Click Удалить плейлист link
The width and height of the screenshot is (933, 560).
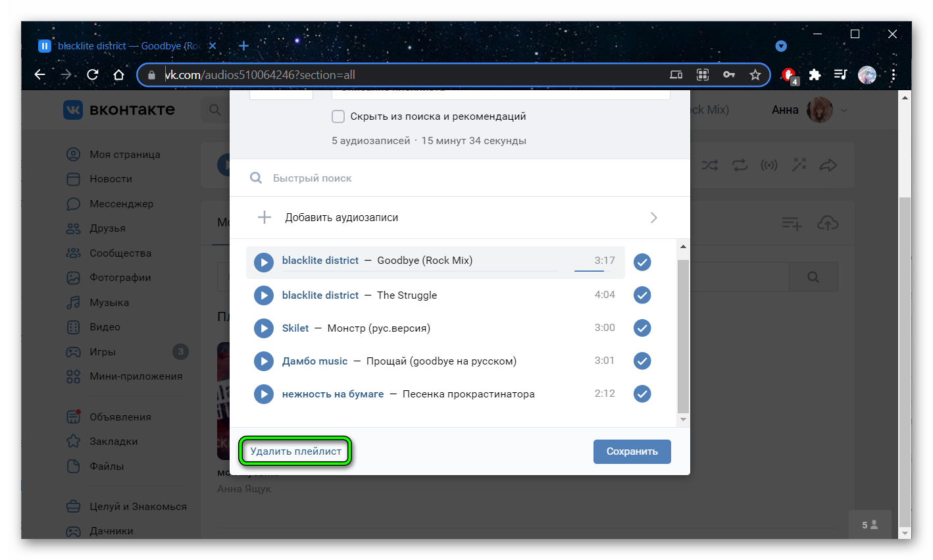click(x=296, y=451)
